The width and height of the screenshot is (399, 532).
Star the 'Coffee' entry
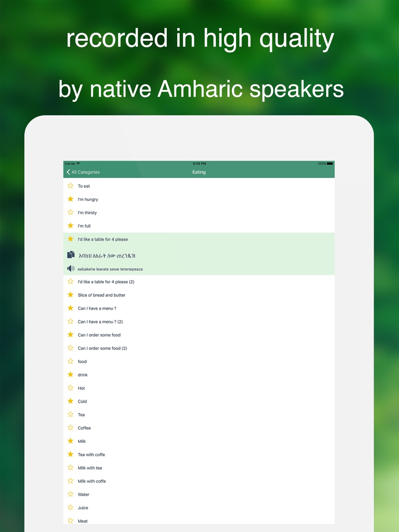click(x=71, y=428)
